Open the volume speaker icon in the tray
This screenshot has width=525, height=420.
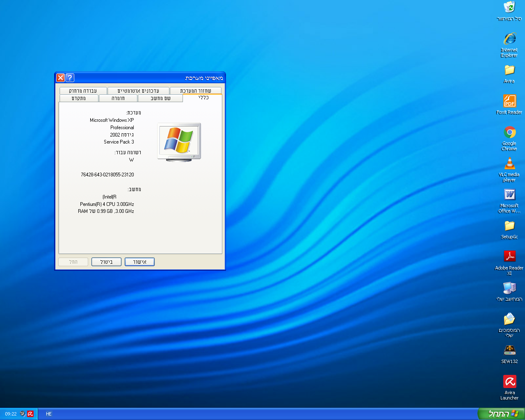[23, 414]
